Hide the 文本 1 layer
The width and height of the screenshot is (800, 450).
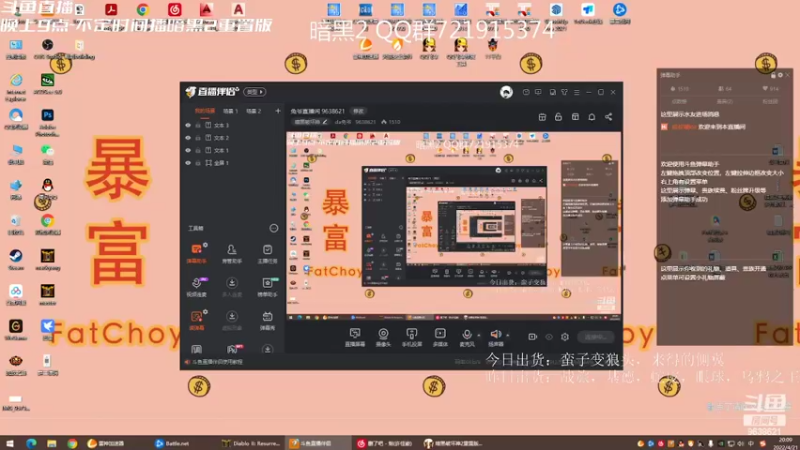[x=188, y=151]
